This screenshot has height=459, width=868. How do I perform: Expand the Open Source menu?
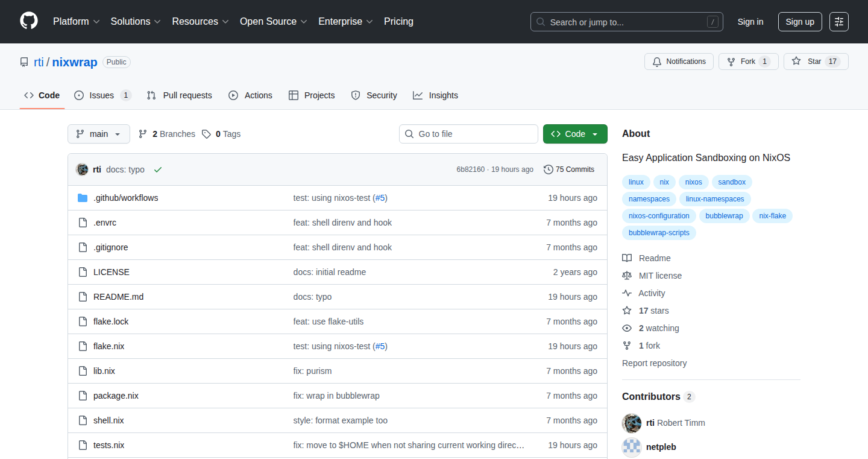(x=274, y=21)
